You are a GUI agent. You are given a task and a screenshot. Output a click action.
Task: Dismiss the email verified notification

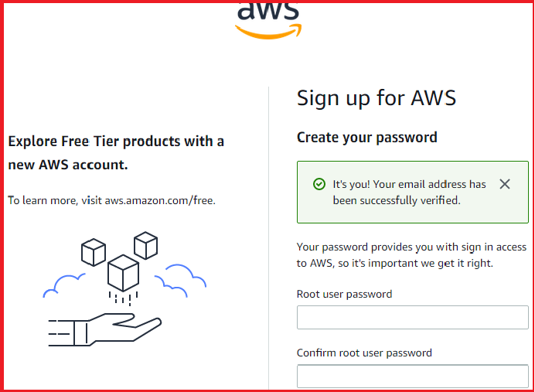[505, 184]
